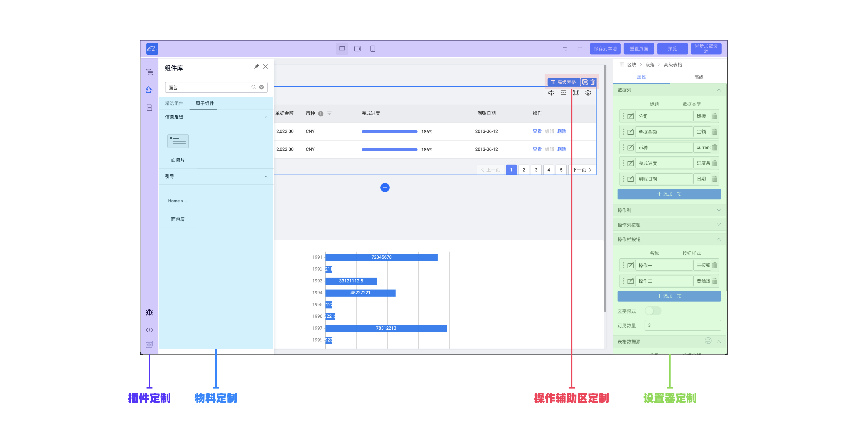Open the component library plugin icon

[x=149, y=90]
